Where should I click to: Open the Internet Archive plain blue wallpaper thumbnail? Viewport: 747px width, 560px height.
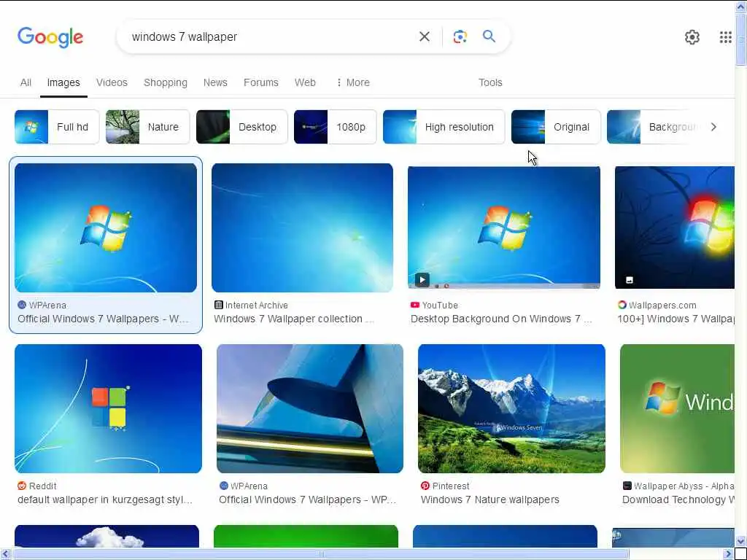(x=303, y=227)
